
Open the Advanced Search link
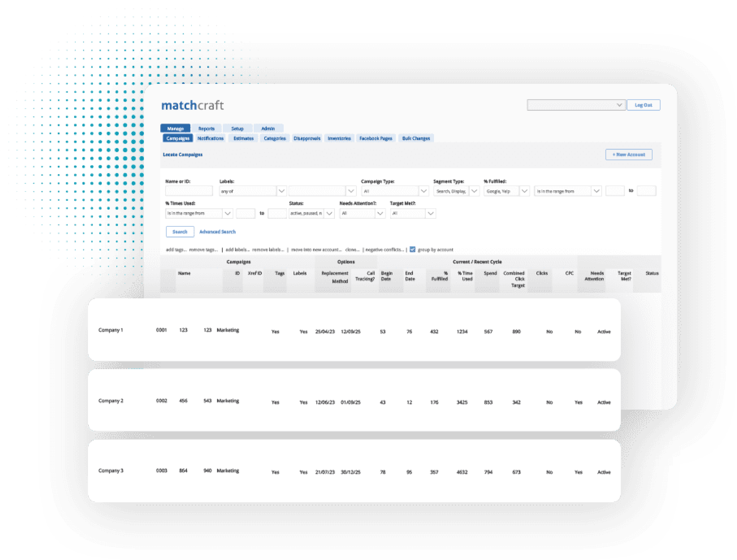coord(217,232)
